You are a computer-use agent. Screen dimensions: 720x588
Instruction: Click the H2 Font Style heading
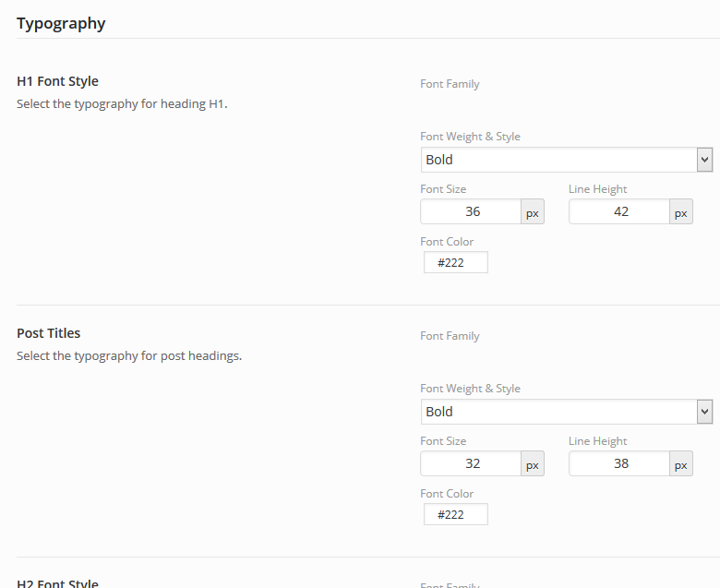(57, 582)
